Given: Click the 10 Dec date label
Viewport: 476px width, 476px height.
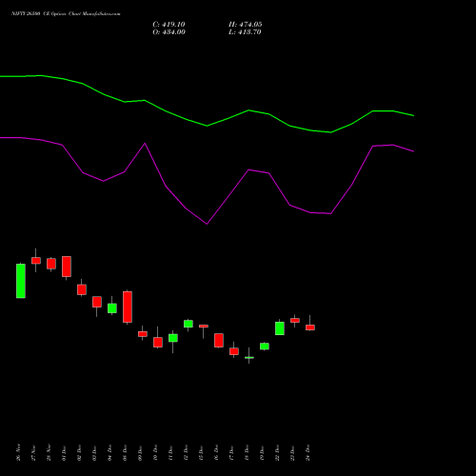Looking at the screenshot, I should click(155, 452).
